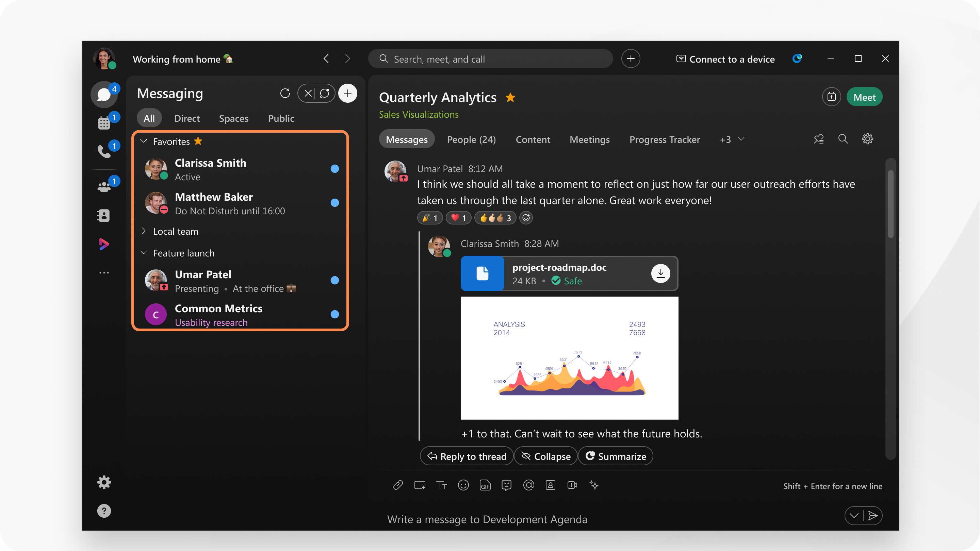This screenshot has width=980, height=551.
Task: Click the AI assistant sparkle icon
Action: (593, 485)
